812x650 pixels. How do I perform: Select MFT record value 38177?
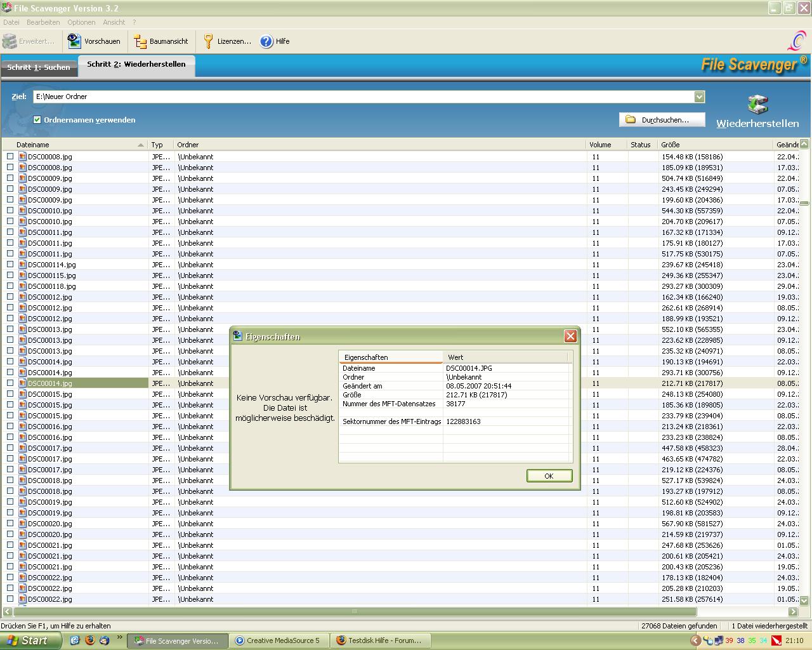(455, 404)
